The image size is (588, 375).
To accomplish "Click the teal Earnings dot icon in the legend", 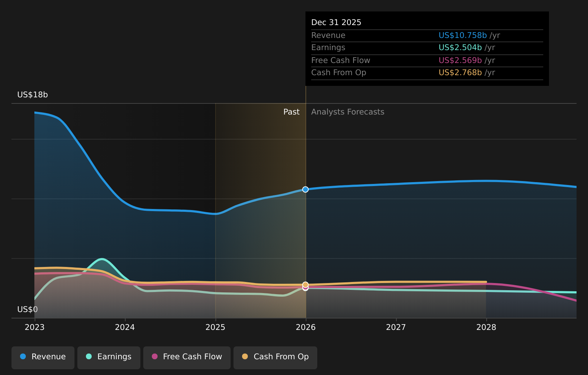I will pos(88,356).
